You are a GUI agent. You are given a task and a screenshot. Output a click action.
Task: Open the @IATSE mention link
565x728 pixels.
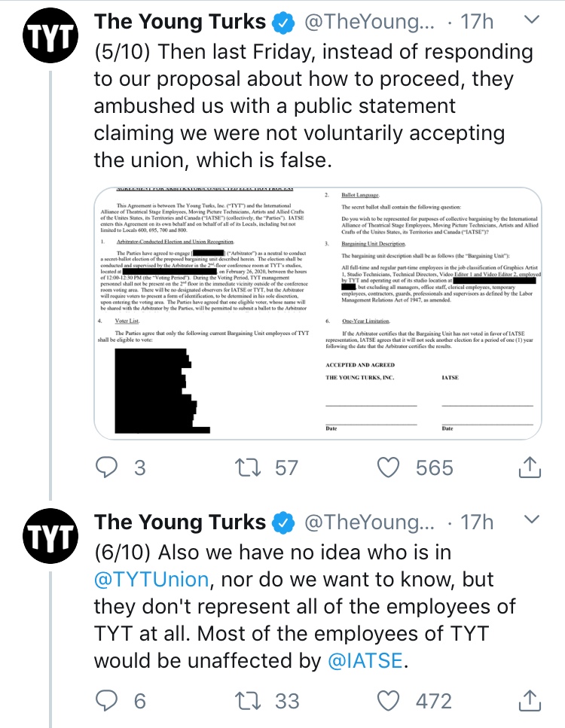tap(365, 661)
